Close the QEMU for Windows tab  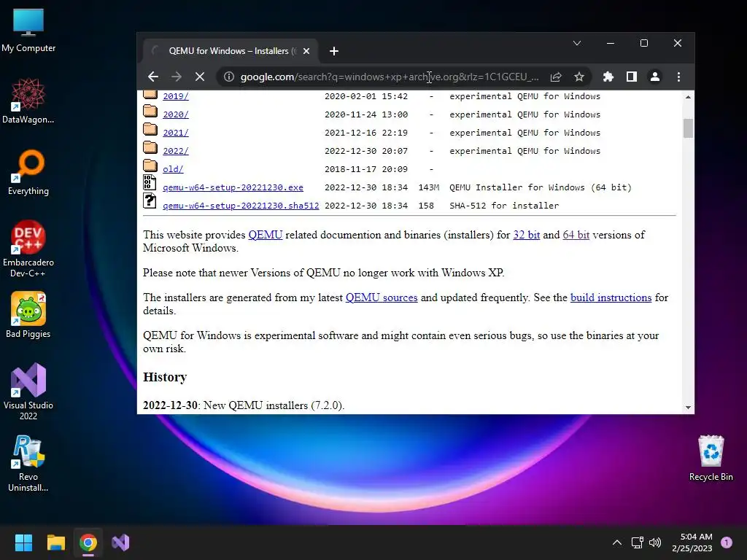306,51
